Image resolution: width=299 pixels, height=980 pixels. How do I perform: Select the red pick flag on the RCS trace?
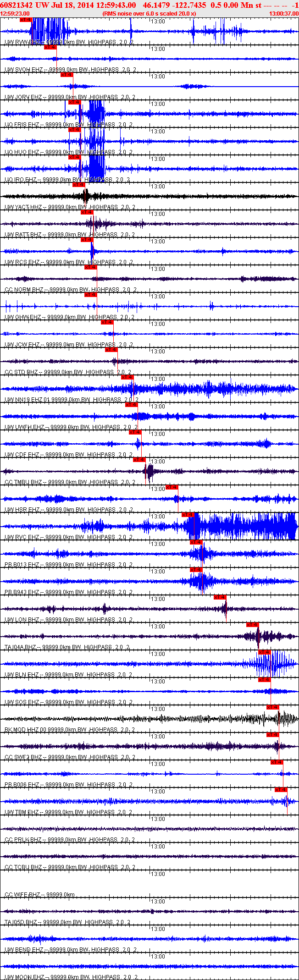click(87, 240)
